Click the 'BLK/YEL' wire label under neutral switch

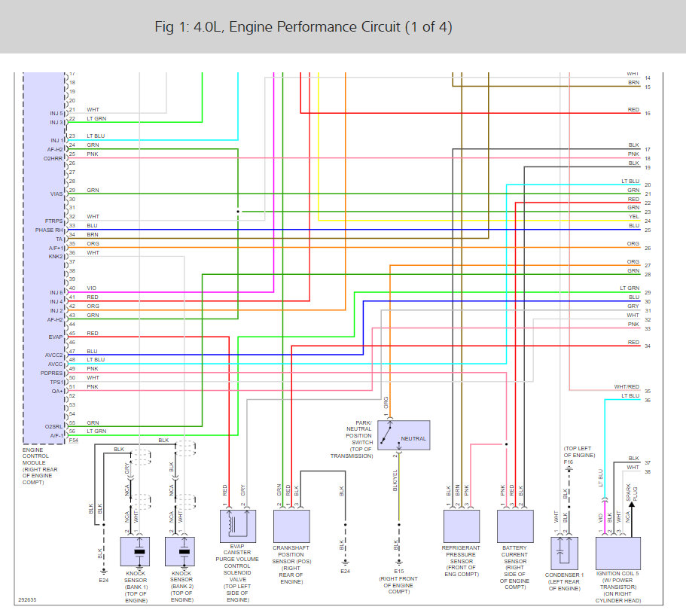[395, 480]
